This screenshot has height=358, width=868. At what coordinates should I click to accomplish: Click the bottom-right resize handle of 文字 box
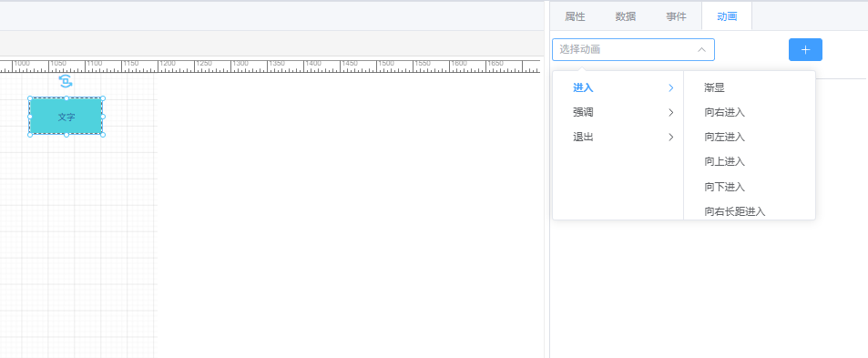[x=102, y=135]
